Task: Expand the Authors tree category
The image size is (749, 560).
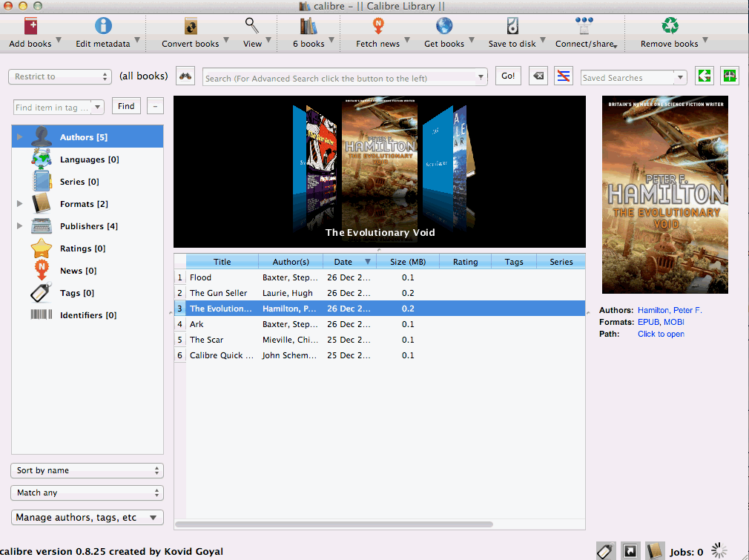Action: (x=20, y=137)
